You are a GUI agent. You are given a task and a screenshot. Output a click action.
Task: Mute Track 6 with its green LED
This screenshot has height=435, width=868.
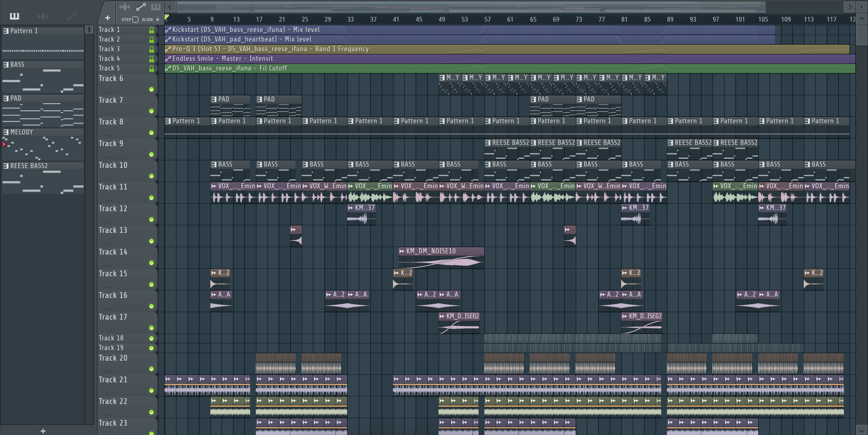pos(152,89)
